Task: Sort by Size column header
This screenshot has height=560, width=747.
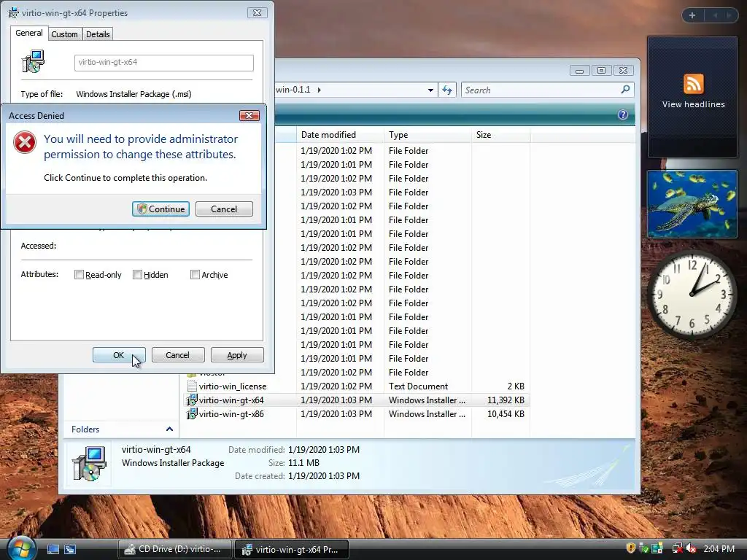Action: coord(500,135)
